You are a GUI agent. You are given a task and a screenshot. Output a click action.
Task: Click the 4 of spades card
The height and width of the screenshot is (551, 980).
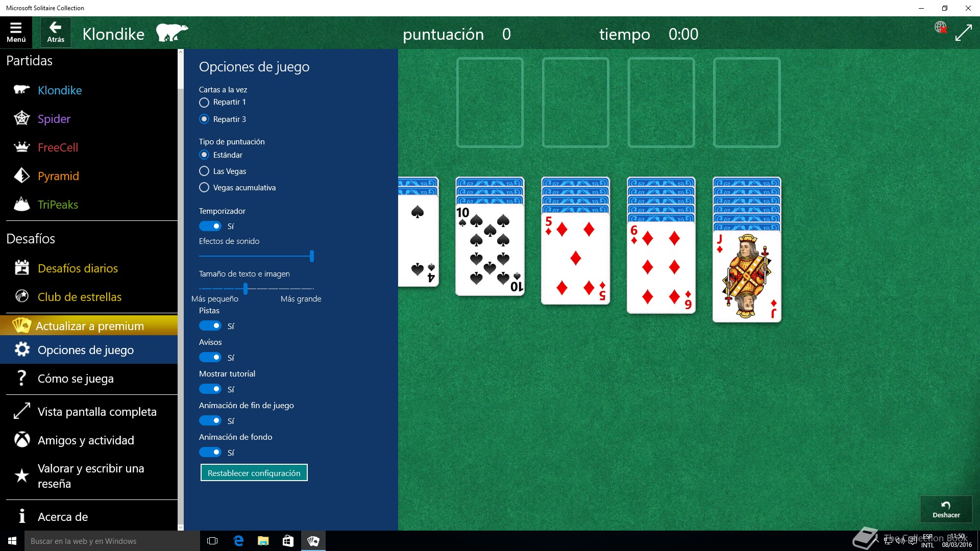click(x=419, y=241)
